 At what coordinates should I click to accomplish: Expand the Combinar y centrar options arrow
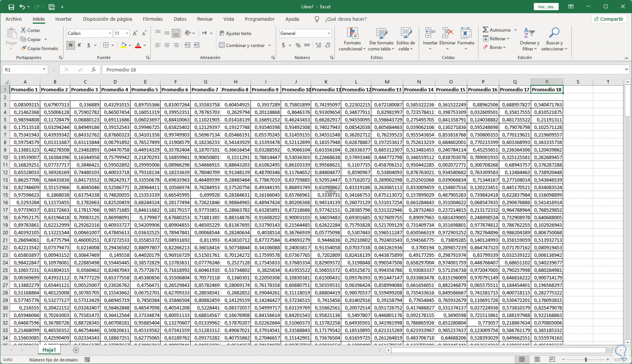(270, 46)
